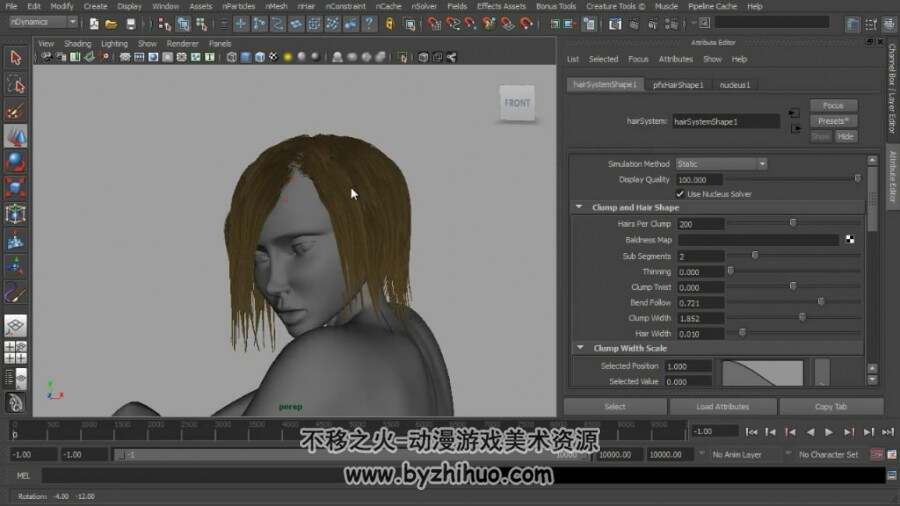Switch to the pfxHairShape1 tab
The image size is (900, 506).
[x=678, y=85]
